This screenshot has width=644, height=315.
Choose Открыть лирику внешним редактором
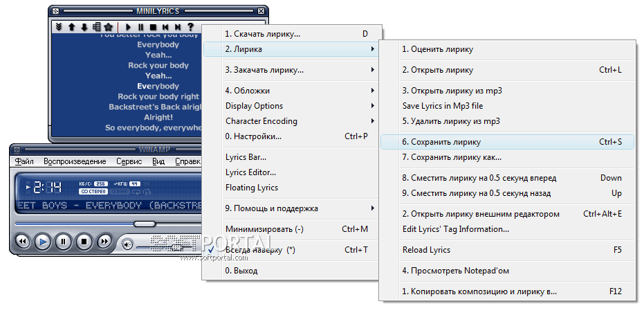click(507, 214)
